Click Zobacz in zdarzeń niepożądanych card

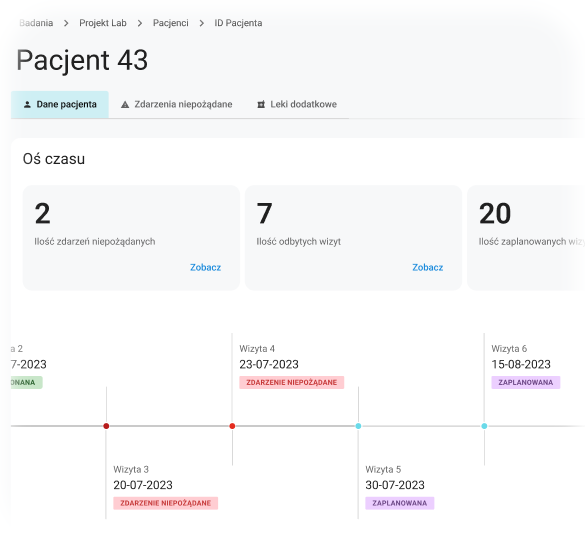[206, 268]
